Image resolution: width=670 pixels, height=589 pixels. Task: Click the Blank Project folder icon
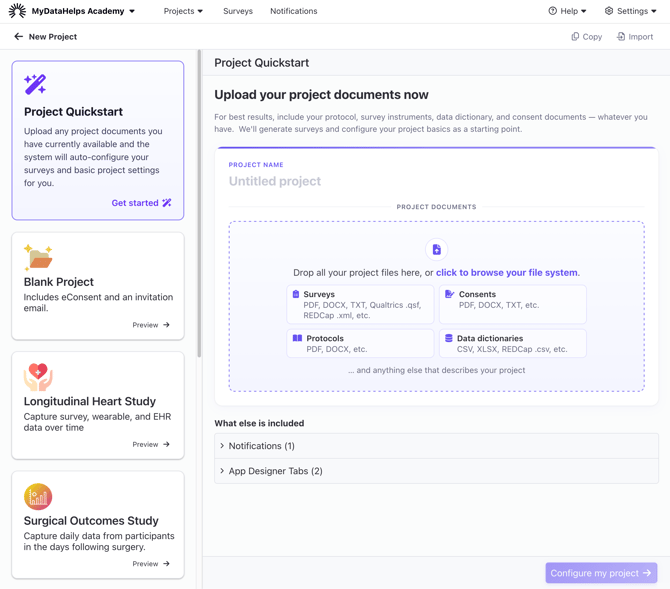pyautogui.click(x=38, y=257)
